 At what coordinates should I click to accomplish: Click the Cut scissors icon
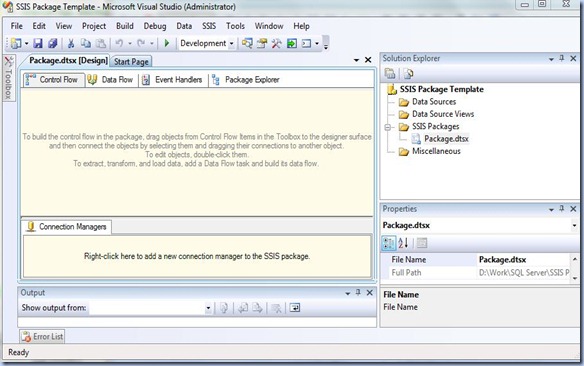click(x=71, y=44)
